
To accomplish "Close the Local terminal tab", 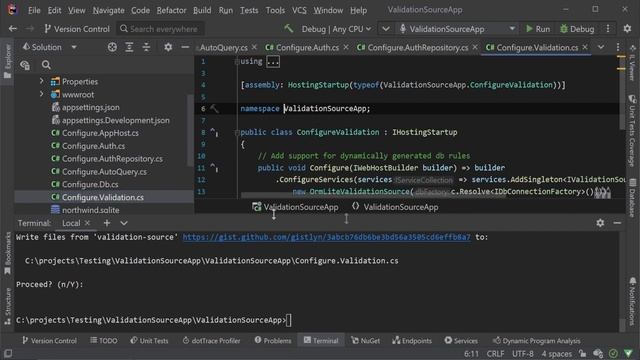I will pyautogui.click(x=87, y=223).
